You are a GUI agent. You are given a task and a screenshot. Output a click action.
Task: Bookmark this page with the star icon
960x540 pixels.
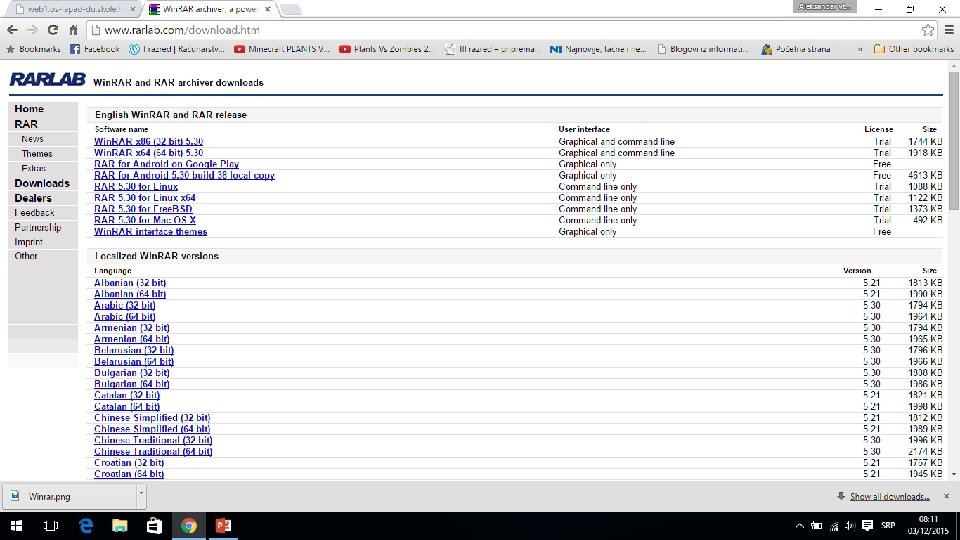point(928,30)
